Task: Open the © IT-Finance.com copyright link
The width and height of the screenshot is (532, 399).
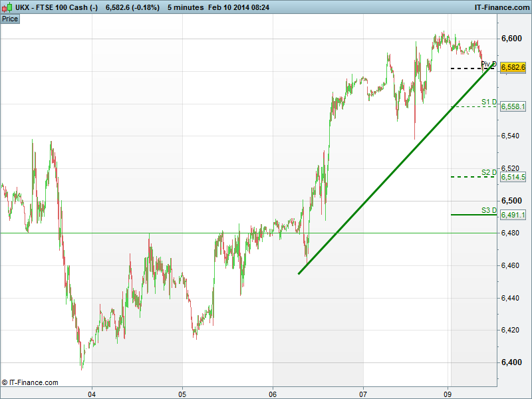Action: coord(30,382)
